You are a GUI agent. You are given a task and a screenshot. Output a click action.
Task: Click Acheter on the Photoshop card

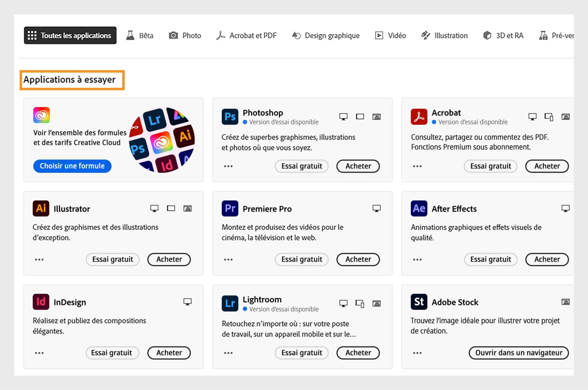point(358,166)
